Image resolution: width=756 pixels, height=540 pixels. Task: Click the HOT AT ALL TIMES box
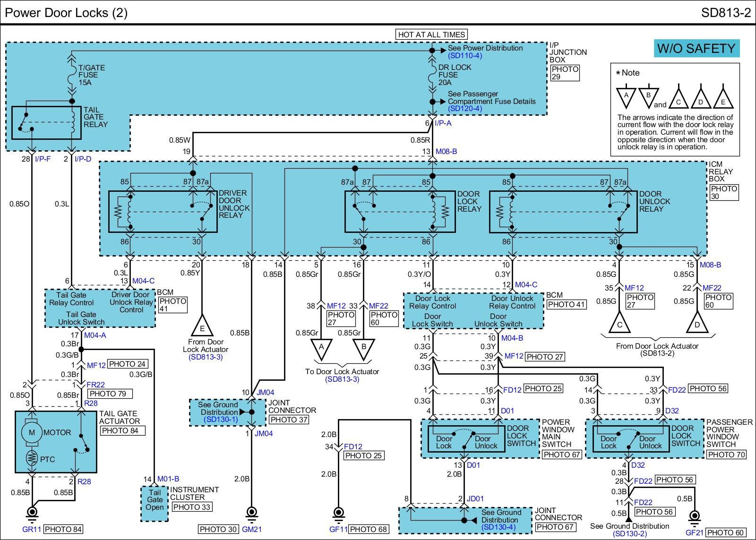click(431, 34)
